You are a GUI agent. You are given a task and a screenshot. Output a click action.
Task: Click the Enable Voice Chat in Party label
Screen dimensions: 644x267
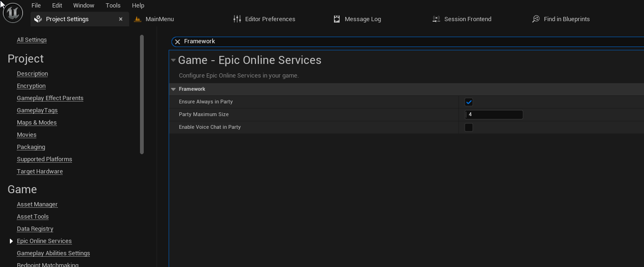pyautogui.click(x=210, y=127)
